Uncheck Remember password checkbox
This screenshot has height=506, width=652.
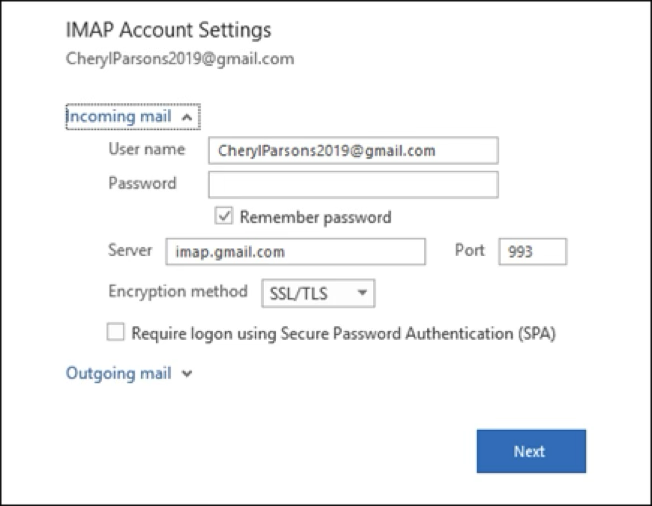pyautogui.click(x=224, y=216)
